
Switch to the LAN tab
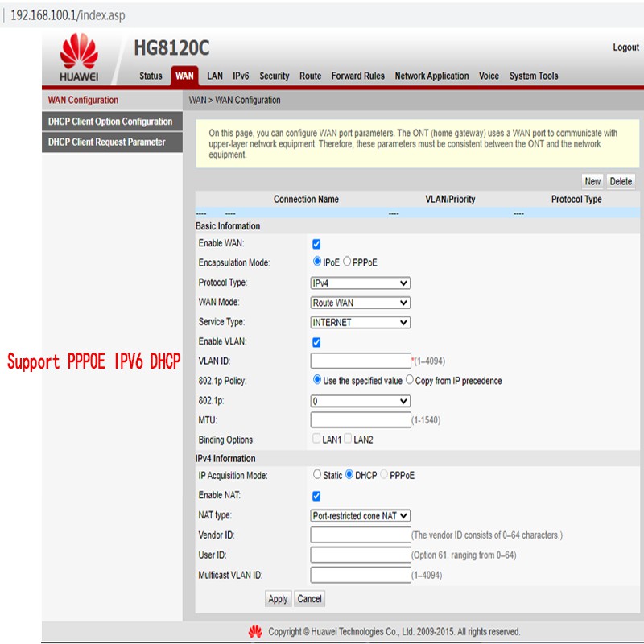click(215, 76)
